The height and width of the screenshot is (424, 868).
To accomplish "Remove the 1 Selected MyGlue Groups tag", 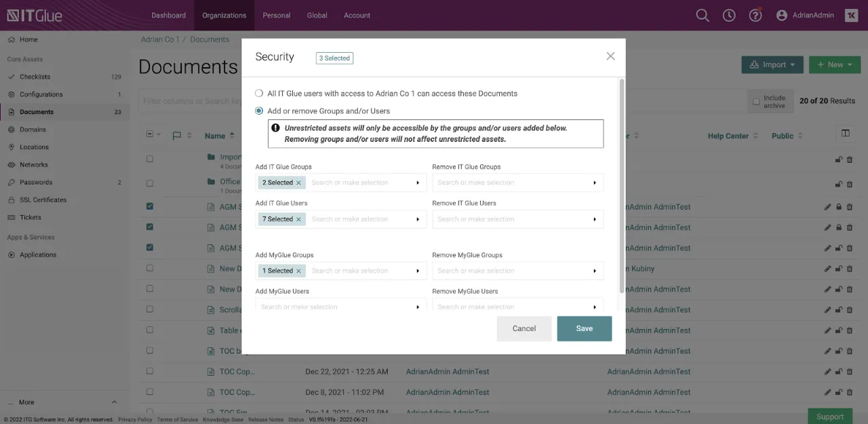I will 298,271.
